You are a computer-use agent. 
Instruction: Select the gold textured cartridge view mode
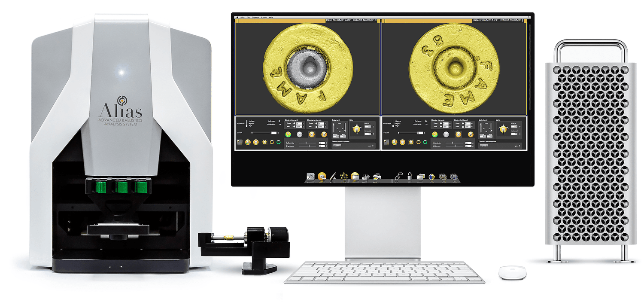point(312,134)
